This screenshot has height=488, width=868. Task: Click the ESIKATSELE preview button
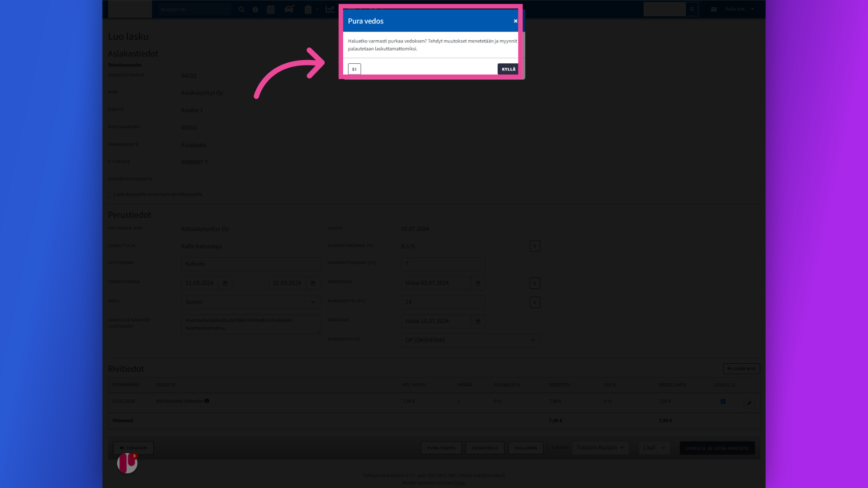click(485, 448)
